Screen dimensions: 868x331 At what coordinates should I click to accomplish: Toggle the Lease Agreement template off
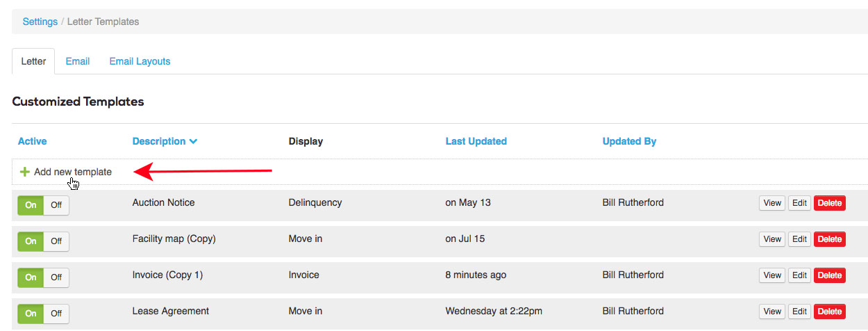coord(56,314)
